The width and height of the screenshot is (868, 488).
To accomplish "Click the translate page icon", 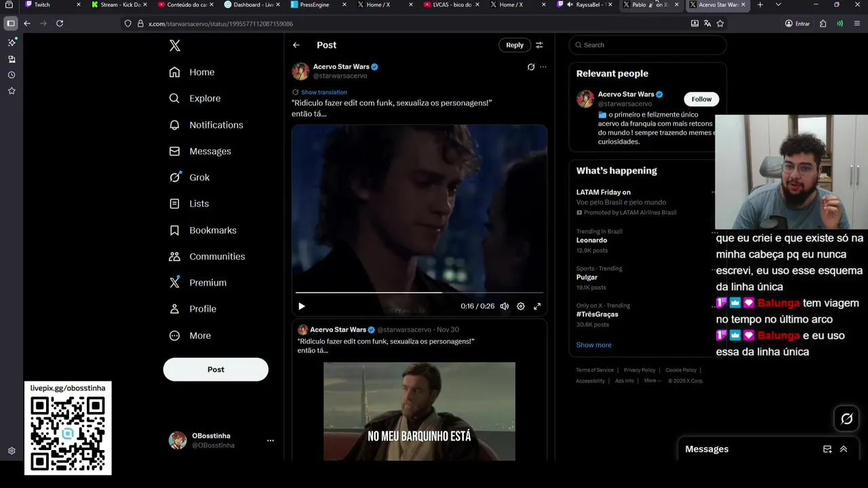I will 707,23.
